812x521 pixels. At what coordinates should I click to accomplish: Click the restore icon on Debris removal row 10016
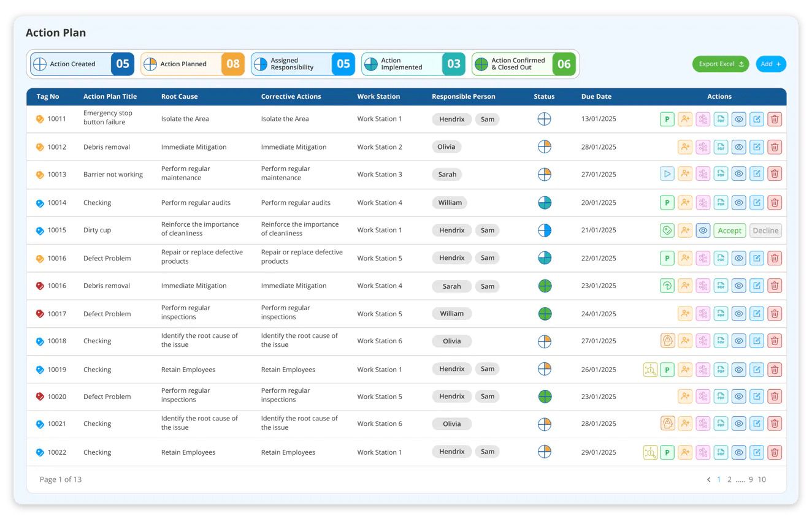(x=667, y=286)
